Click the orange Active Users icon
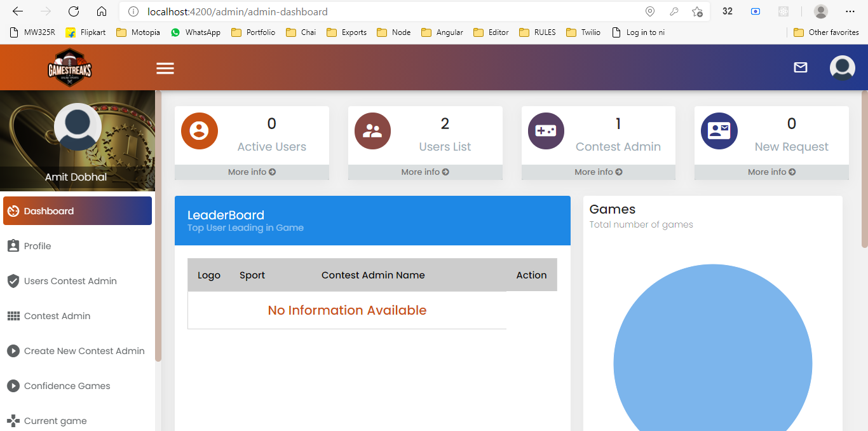This screenshot has height=431, width=868. tap(200, 131)
